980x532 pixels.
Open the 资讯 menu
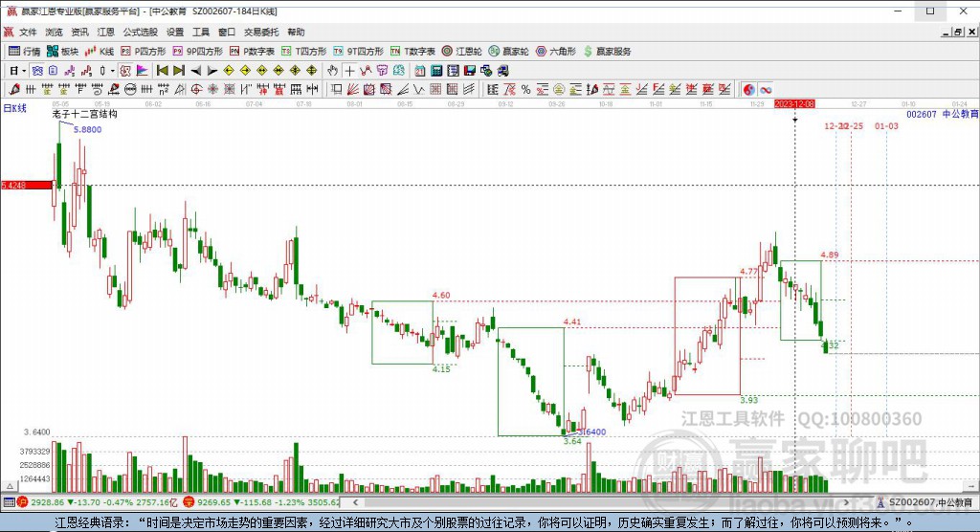point(79,32)
